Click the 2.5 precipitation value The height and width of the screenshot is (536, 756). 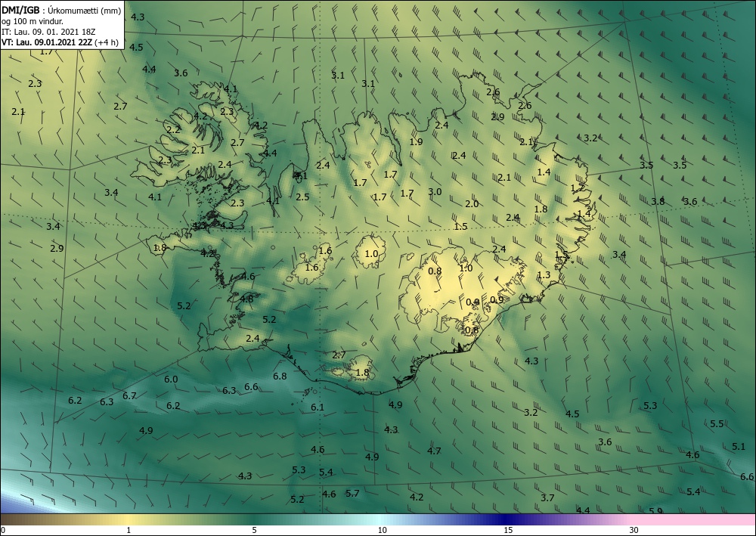click(x=303, y=197)
